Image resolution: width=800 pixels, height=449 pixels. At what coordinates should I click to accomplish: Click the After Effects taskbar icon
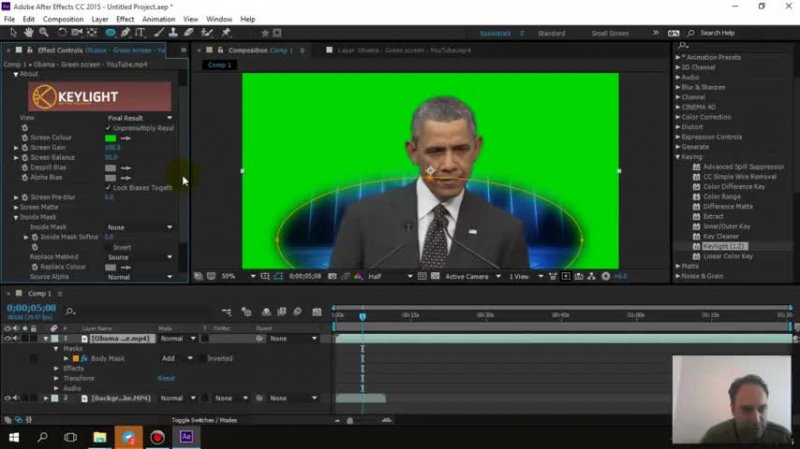point(186,437)
